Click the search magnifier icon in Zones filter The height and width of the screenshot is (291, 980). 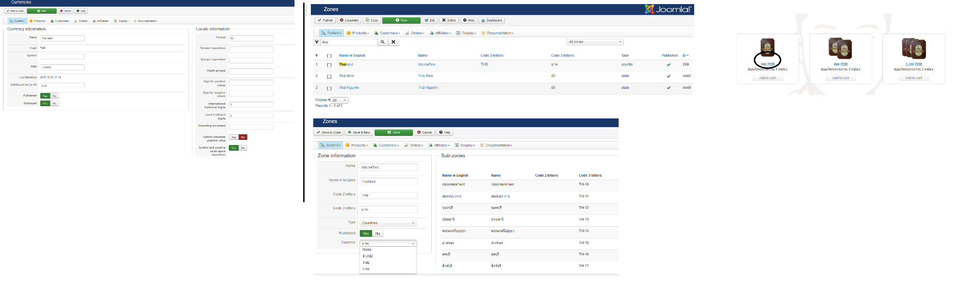pos(382,42)
